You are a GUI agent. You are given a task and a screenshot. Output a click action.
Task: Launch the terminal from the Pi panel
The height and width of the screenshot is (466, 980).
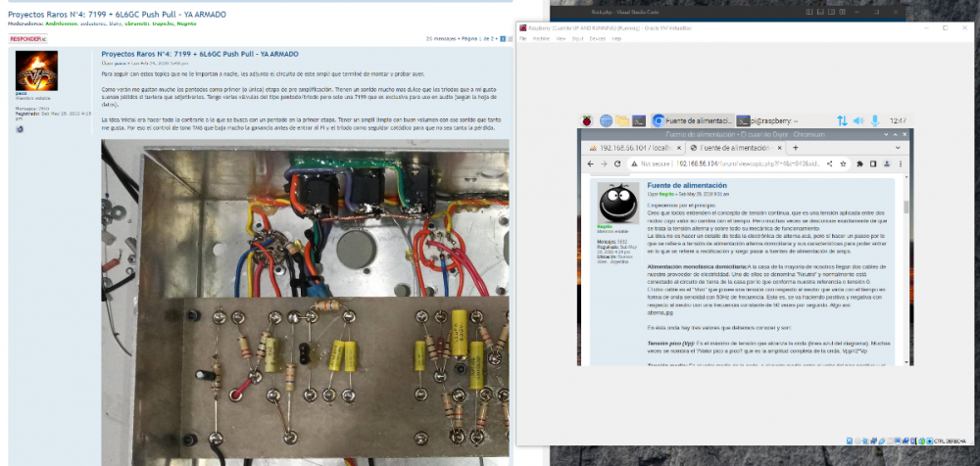tap(639, 120)
